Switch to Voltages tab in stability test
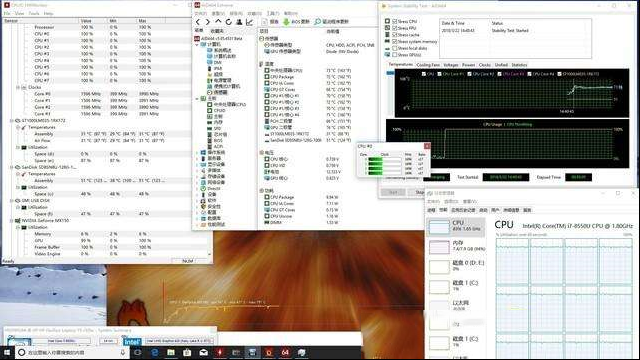 451,65
